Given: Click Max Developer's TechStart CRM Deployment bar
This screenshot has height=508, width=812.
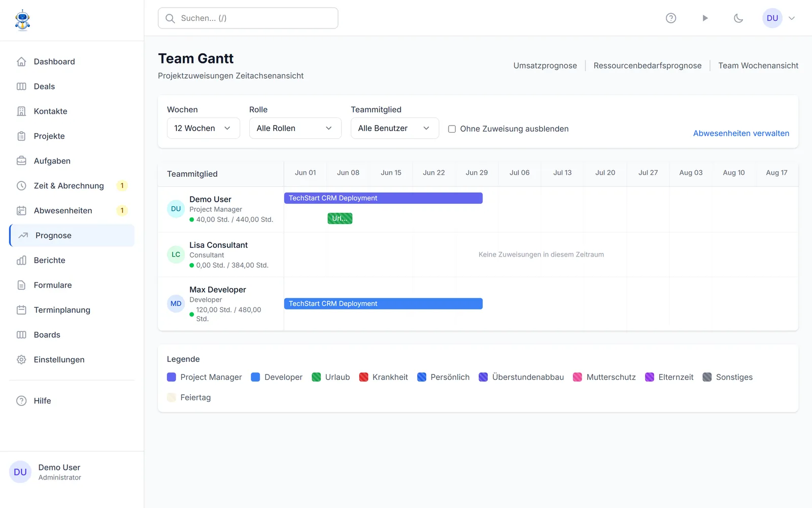Looking at the screenshot, I should tap(383, 304).
